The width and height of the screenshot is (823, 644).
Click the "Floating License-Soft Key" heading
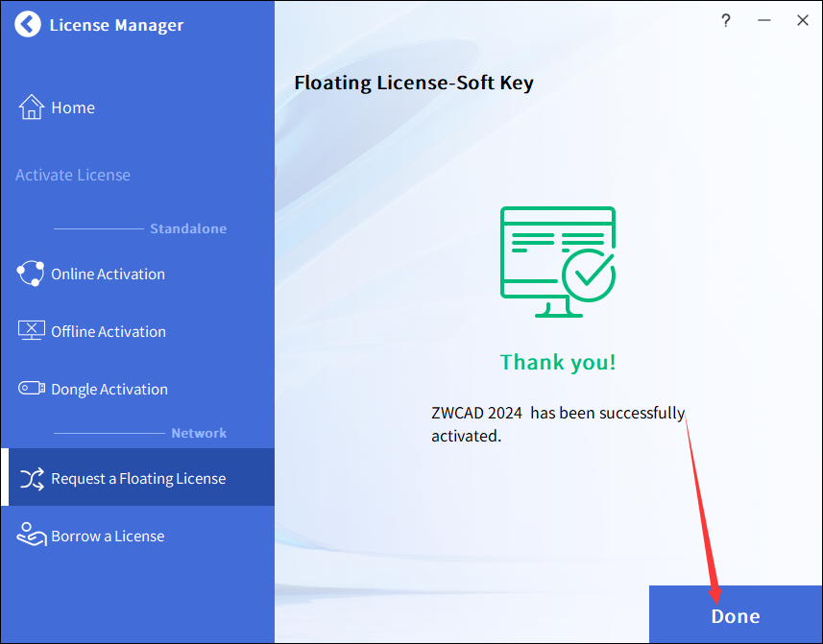pyautogui.click(x=414, y=83)
